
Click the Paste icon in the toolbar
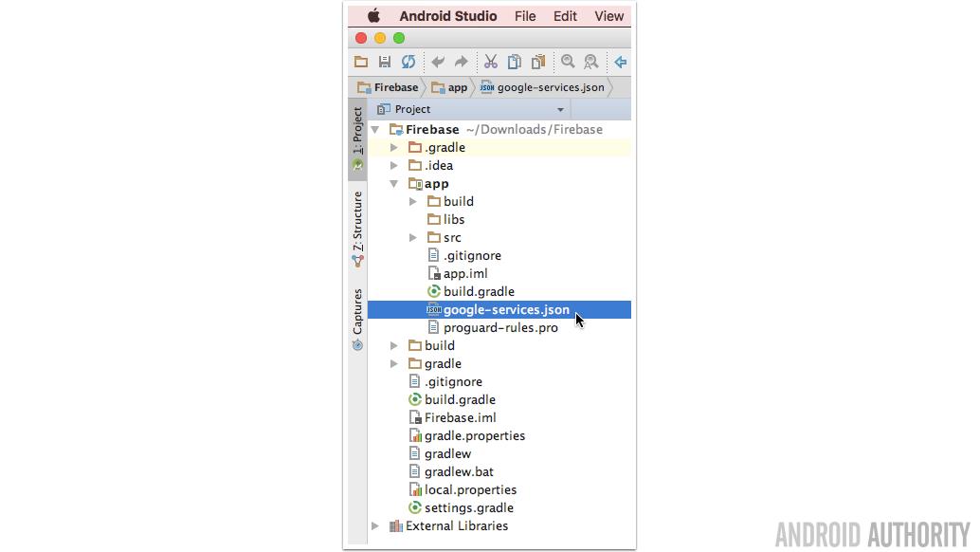[537, 61]
